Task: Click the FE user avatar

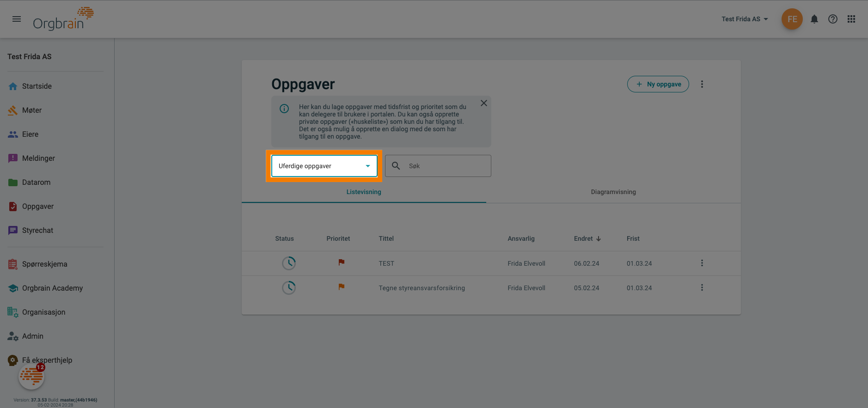Action: 792,19
